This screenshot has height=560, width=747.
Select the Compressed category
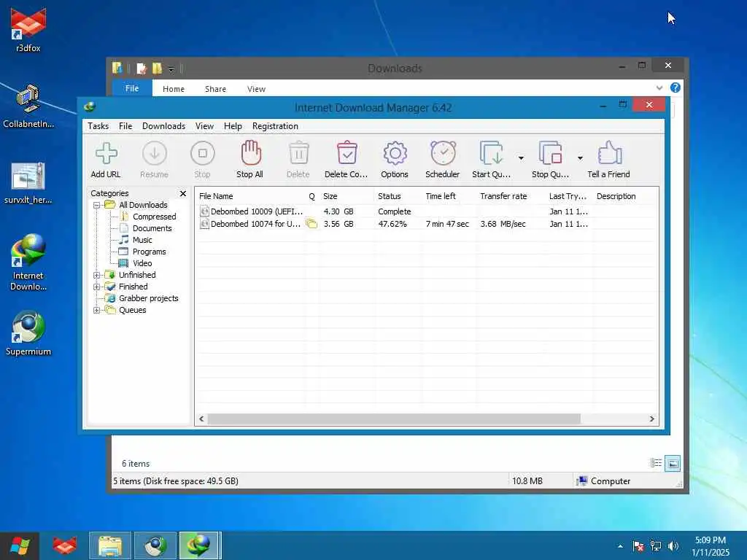(x=155, y=217)
